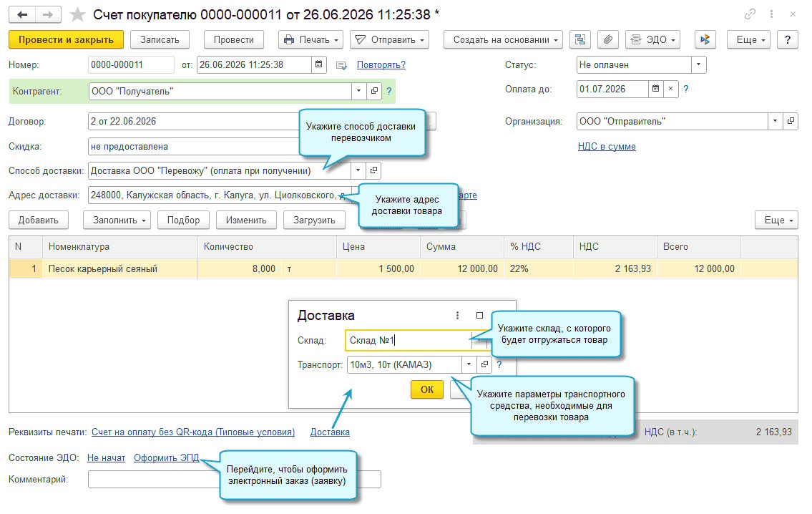Open the ЭДО menu
The image size is (812, 514).
click(x=652, y=40)
